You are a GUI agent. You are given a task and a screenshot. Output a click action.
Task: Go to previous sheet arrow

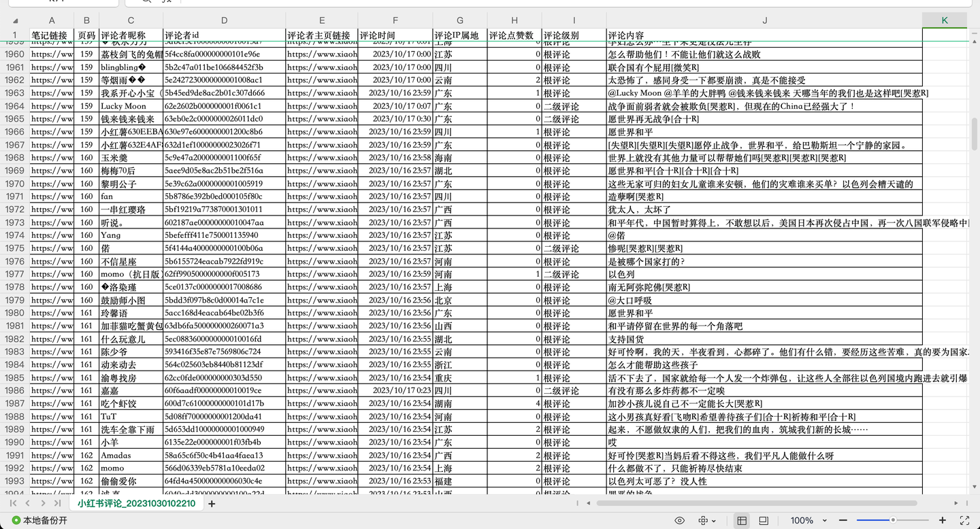pos(27,503)
